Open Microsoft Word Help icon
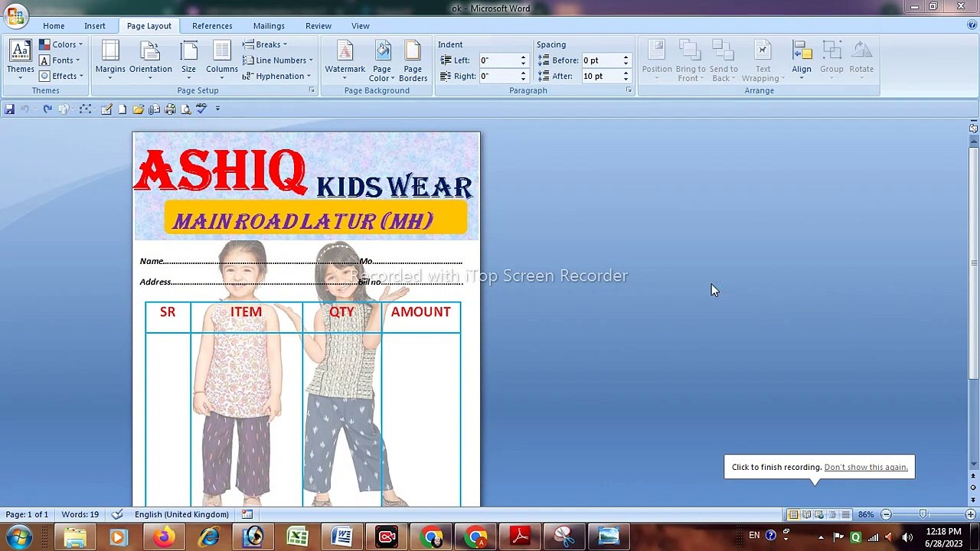Screen dimensions: 980x551 click(x=972, y=25)
